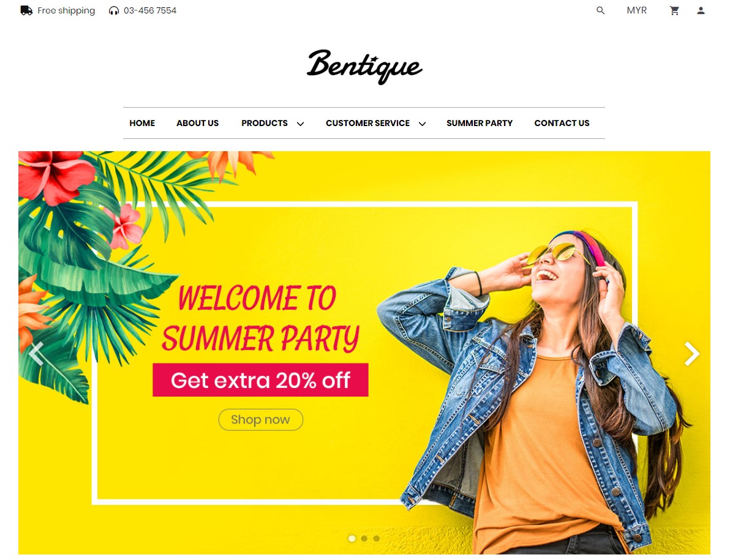Open the About Us menu item
The width and height of the screenshot is (730, 560).
(197, 123)
